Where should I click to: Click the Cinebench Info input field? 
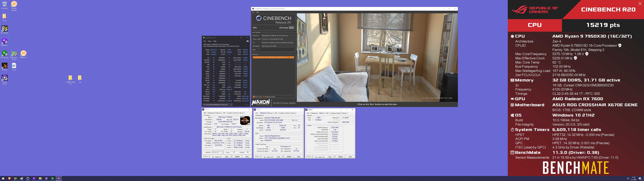277,50
